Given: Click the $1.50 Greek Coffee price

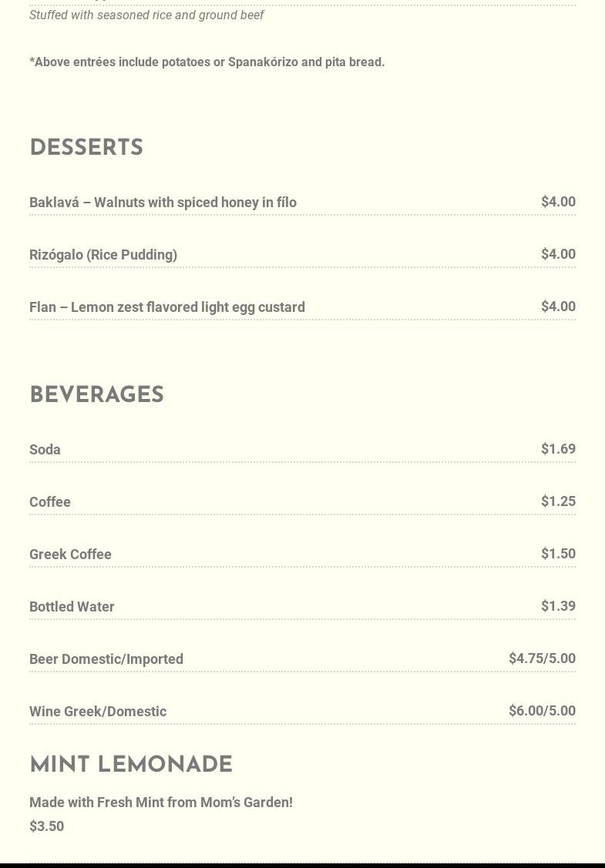Looking at the screenshot, I should point(558,553).
